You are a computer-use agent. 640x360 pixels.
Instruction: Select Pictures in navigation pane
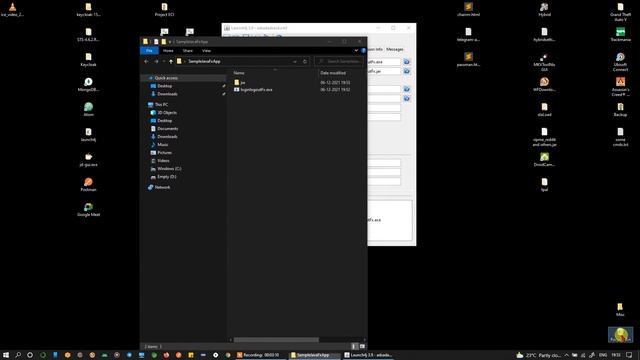click(164, 152)
